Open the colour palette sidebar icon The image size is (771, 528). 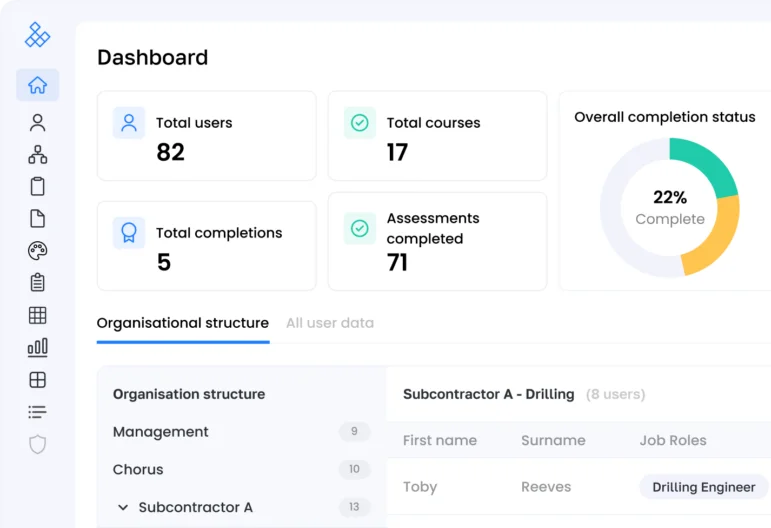click(x=37, y=251)
